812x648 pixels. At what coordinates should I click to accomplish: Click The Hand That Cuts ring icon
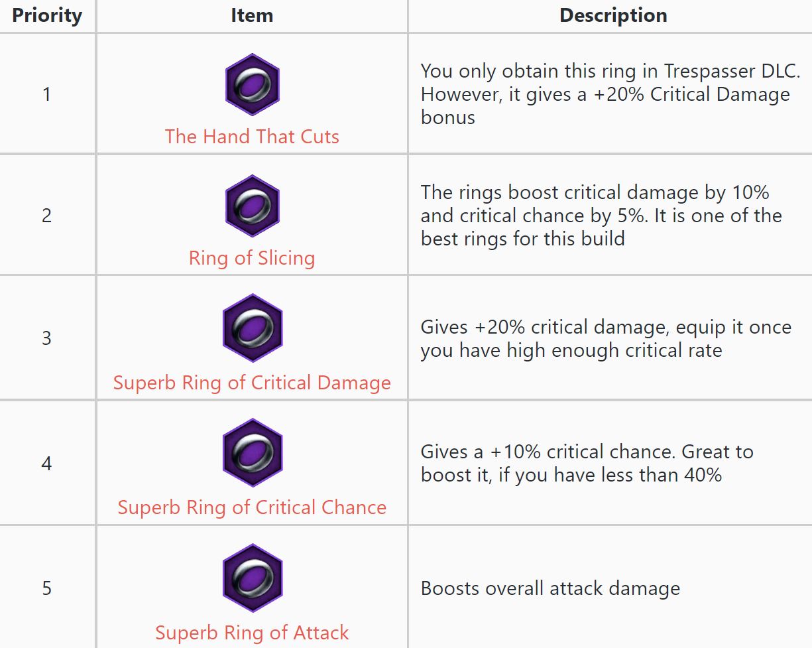252,85
